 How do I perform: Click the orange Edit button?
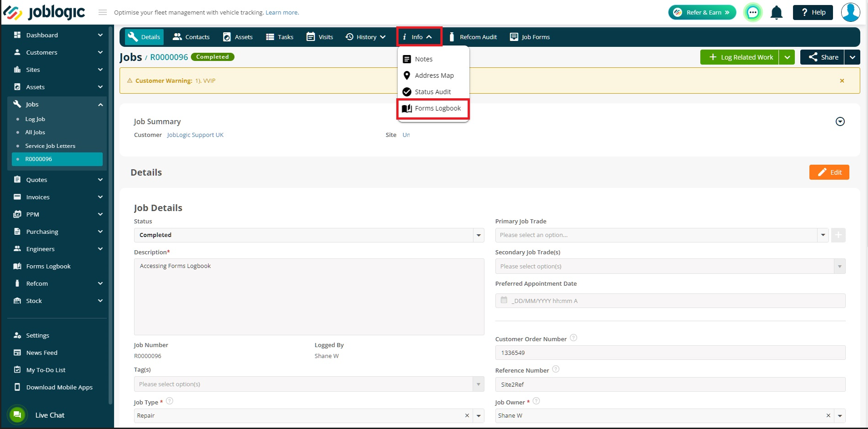829,172
